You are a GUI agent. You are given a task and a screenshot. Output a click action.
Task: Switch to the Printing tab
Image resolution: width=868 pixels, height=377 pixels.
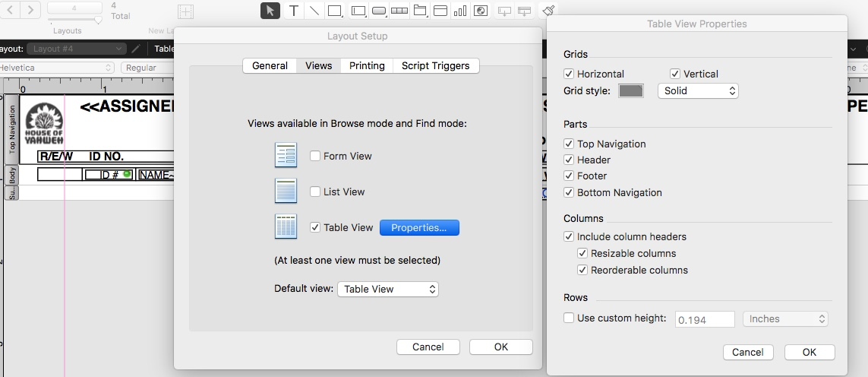click(367, 65)
